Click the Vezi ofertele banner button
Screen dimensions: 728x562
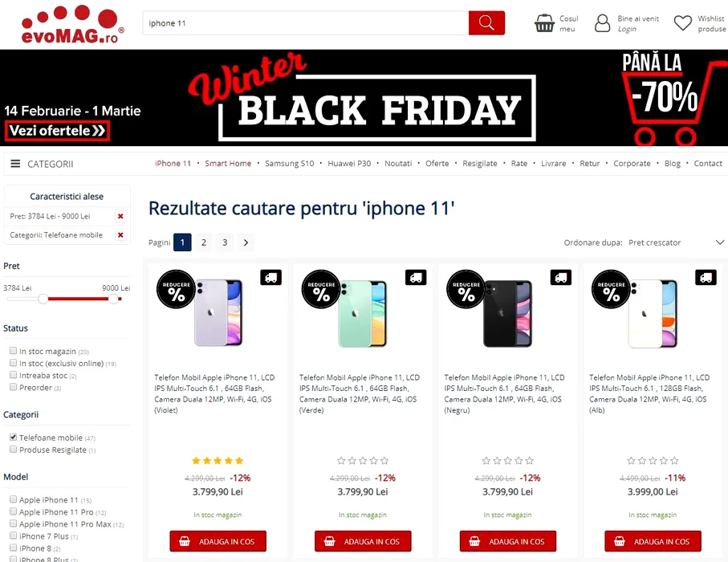(58, 131)
